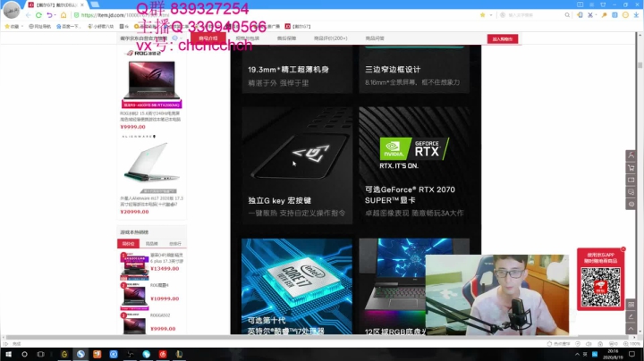Open the red NetEase Music taskbar icon
This screenshot has height=361, width=644.
163,354
